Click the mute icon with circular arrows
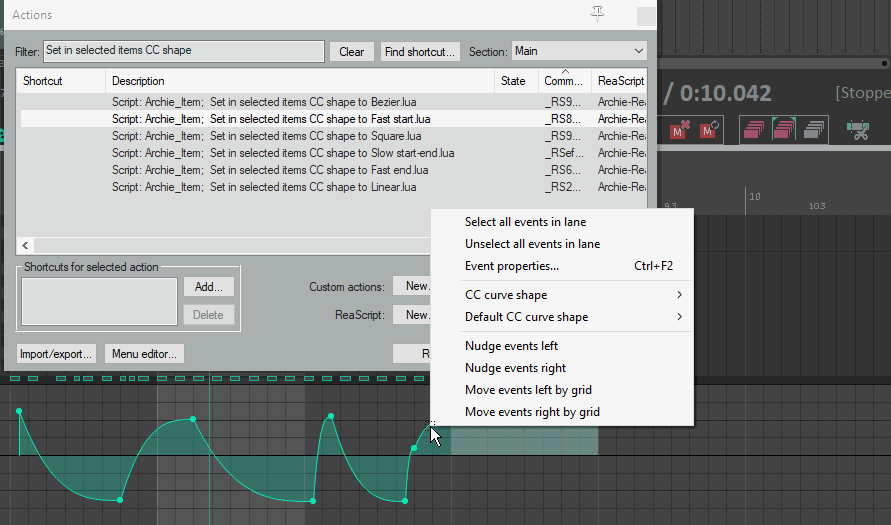 click(x=710, y=130)
